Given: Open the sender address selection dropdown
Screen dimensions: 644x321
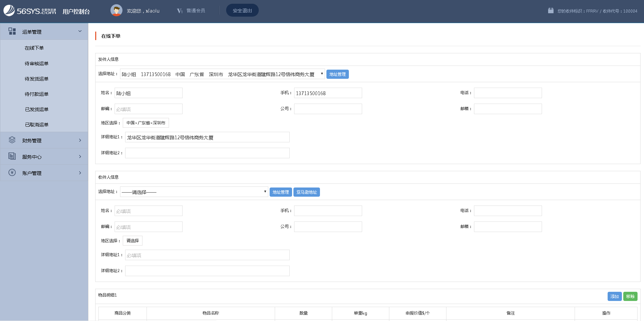Looking at the screenshot, I should [222, 74].
